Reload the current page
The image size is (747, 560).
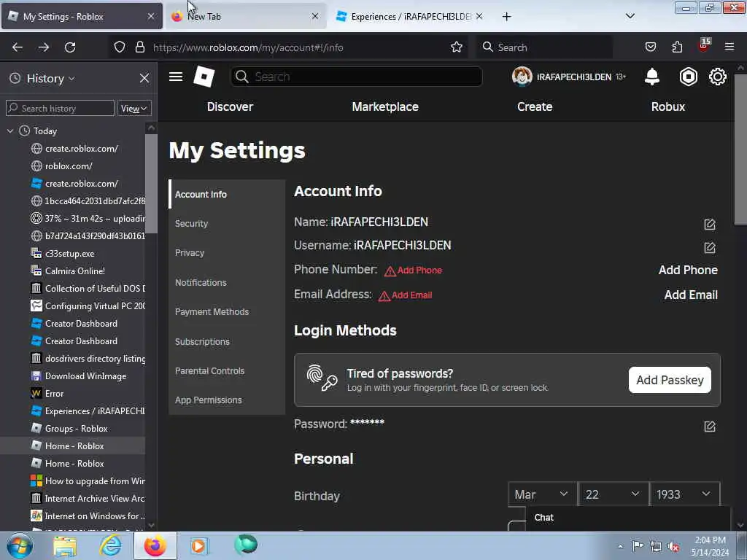coord(70,47)
